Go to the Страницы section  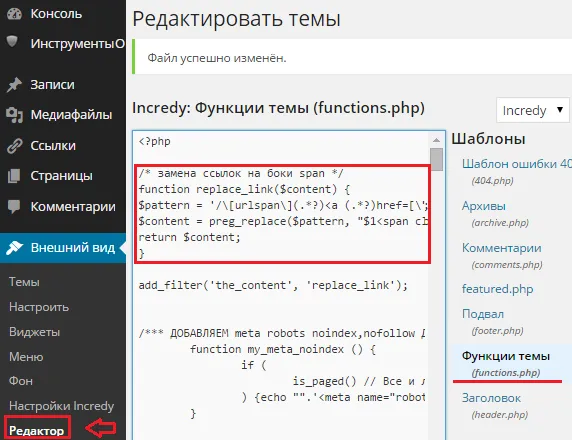pyautogui.click(x=61, y=176)
